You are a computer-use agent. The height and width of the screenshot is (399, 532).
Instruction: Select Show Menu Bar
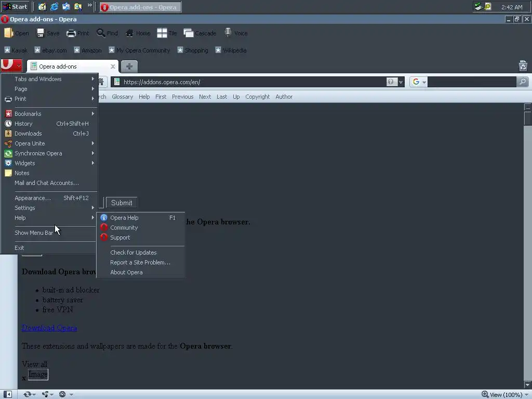tap(49, 233)
